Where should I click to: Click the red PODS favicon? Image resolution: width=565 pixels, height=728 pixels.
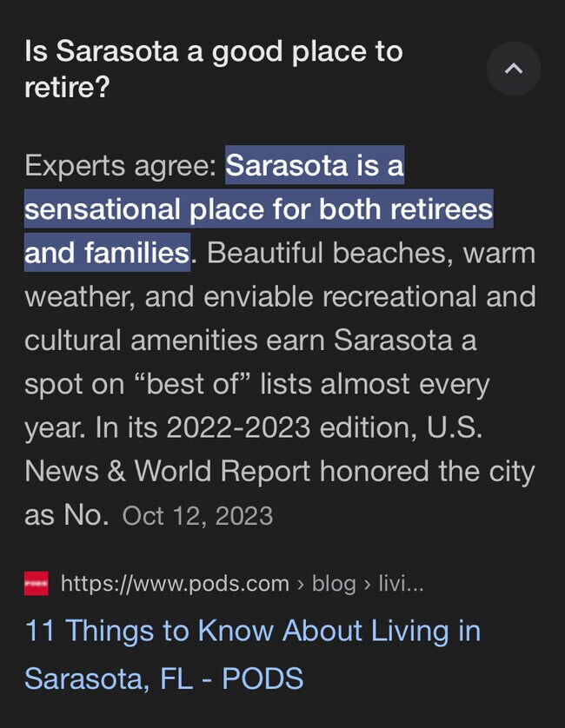tap(36, 584)
